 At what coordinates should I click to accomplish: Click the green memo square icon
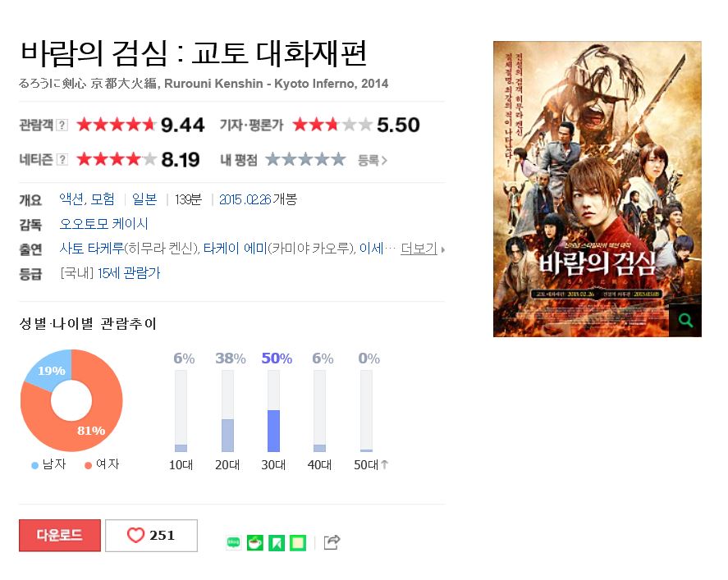pos(298,542)
